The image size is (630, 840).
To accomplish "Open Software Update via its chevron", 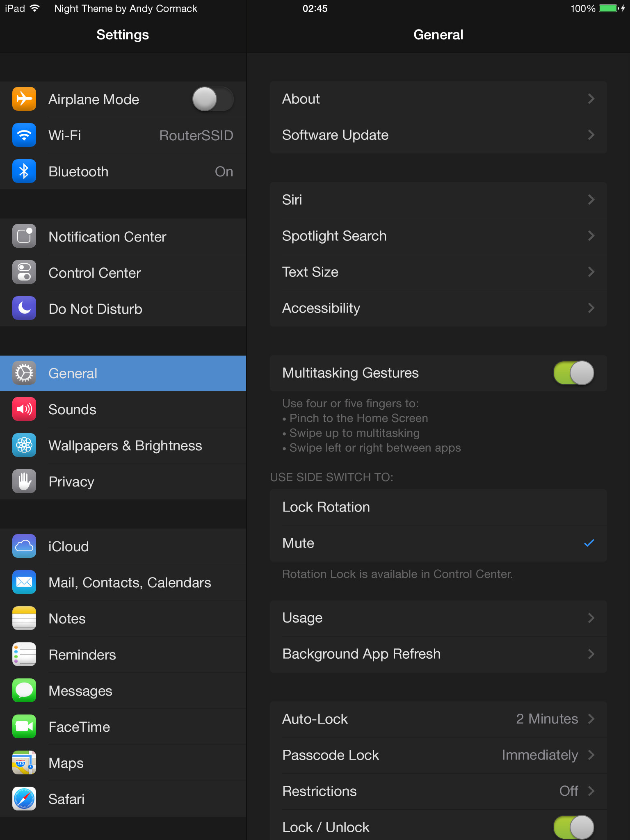I will point(591,135).
